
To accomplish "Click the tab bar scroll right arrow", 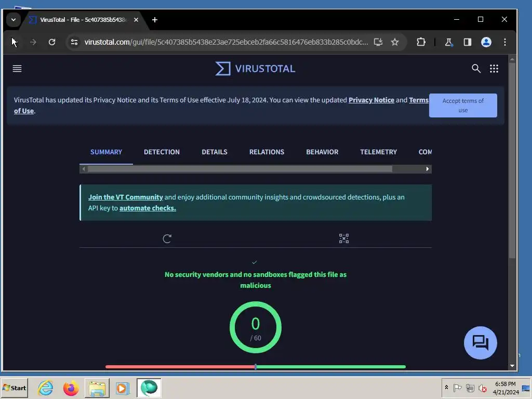I will pyautogui.click(x=428, y=169).
